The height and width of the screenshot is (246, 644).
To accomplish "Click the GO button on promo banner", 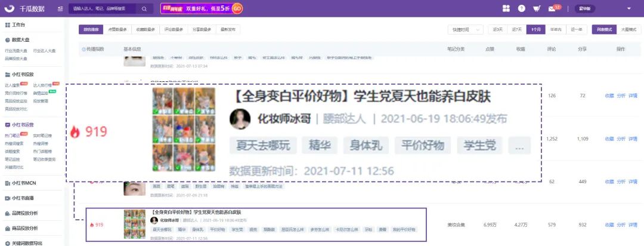I will click(237, 8).
